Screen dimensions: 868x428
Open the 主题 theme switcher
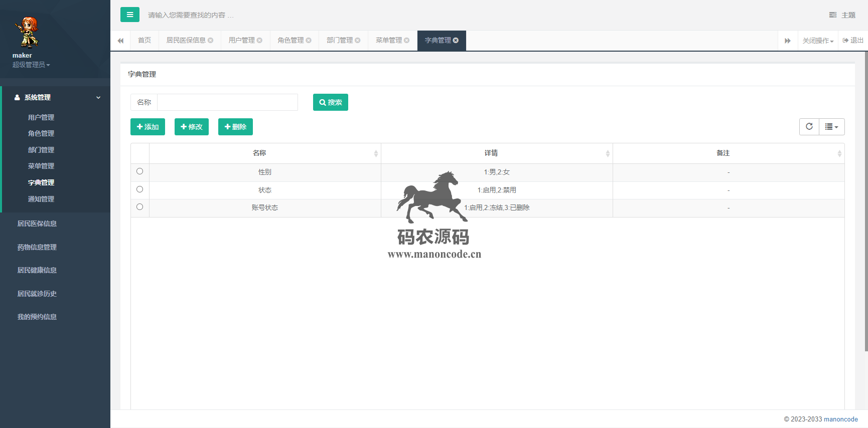coord(842,15)
